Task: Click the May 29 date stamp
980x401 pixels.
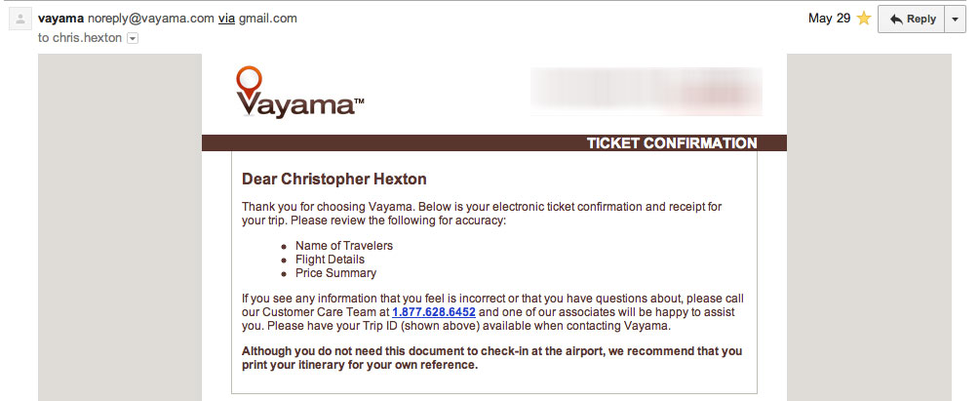Action: [x=829, y=19]
